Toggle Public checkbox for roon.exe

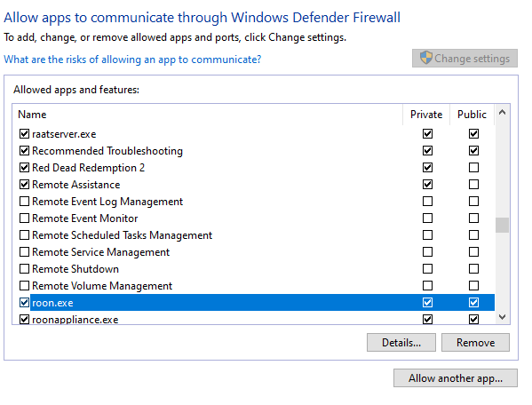[x=473, y=302]
